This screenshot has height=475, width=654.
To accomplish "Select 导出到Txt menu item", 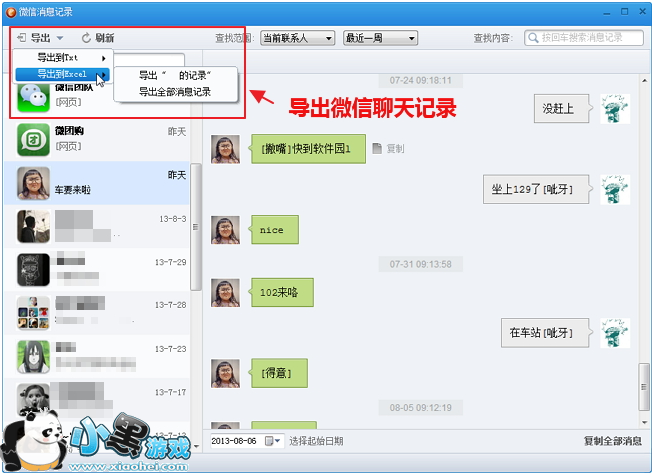I will [63, 58].
